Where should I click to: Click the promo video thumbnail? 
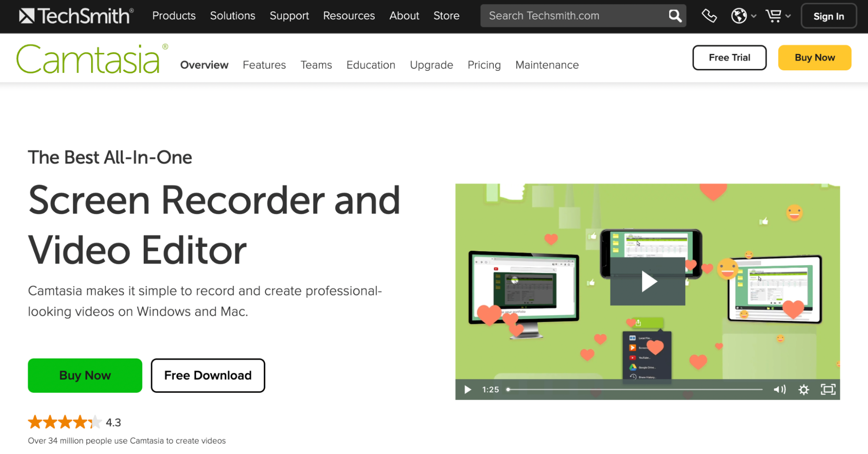(x=647, y=291)
